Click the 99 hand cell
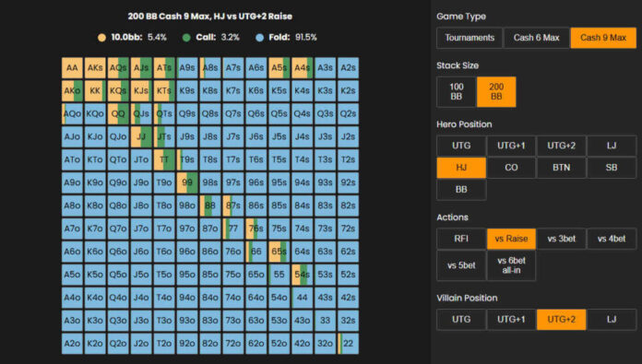Viewport: 642px width, 364px height. tap(187, 182)
